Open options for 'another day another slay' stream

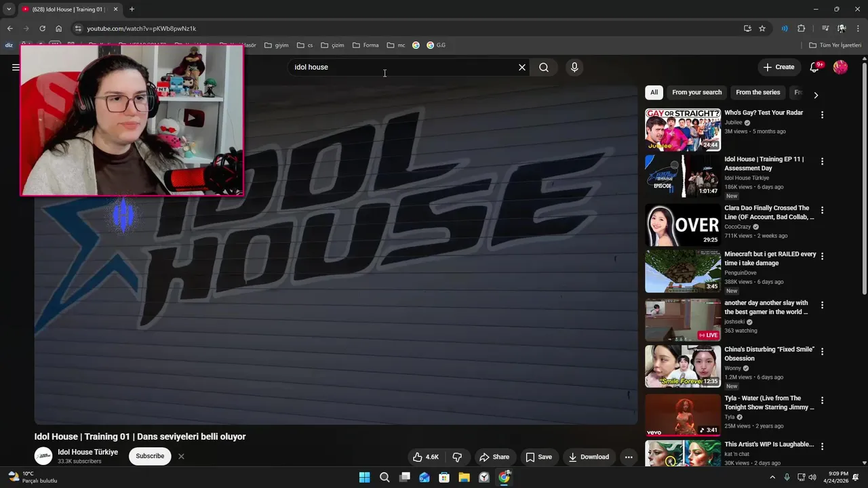(x=822, y=305)
